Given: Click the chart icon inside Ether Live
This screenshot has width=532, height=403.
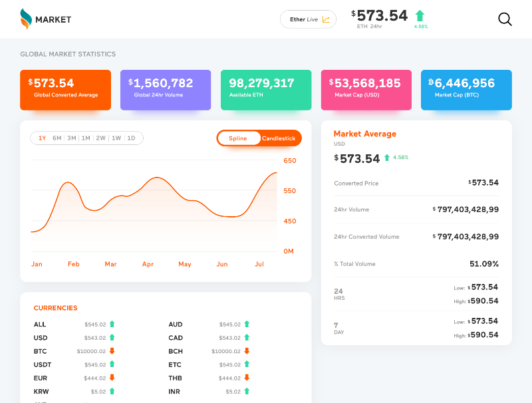Looking at the screenshot, I should tap(326, 19).
